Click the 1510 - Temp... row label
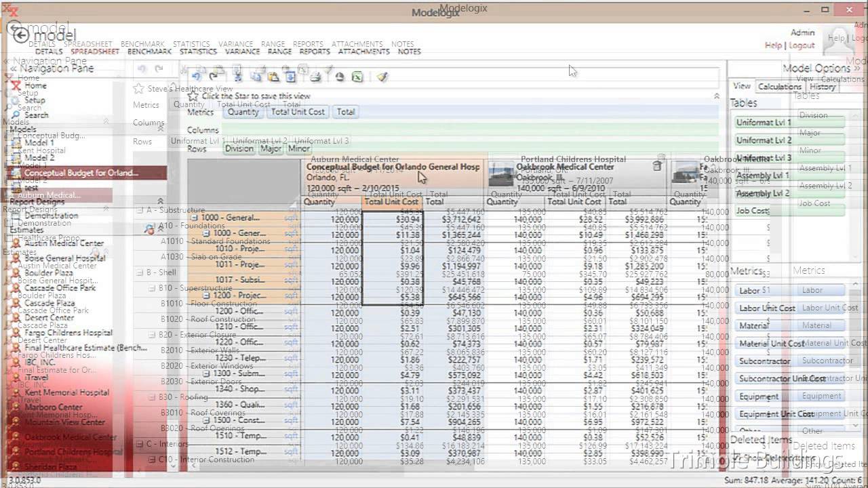 (239, 436)
